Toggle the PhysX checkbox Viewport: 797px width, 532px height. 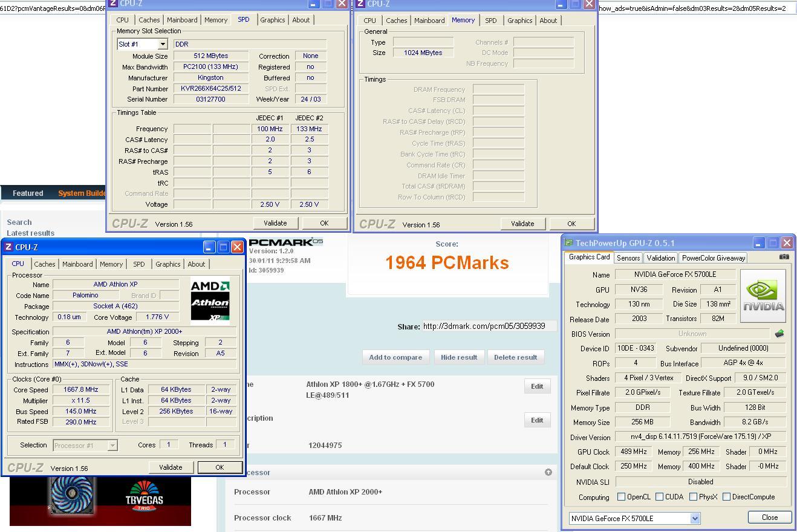click(x=693, y=496)
